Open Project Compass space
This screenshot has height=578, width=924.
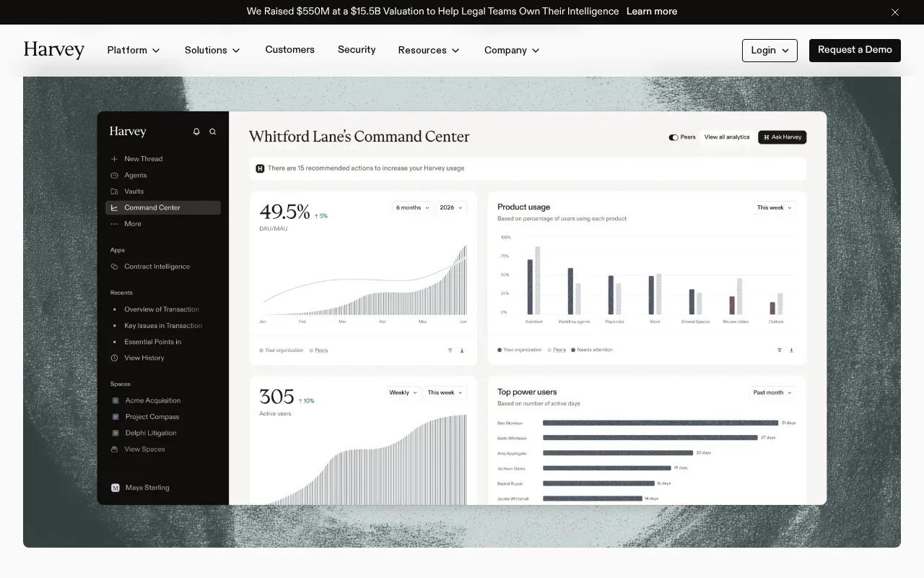(152, 417)
